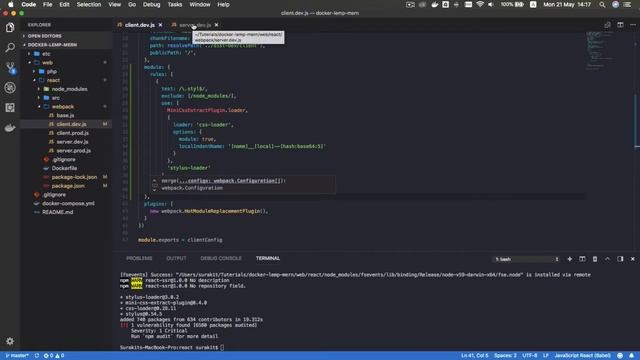The height and width of the screenshot is (360, 640).
Task: Open README.md in the explorer
Action: (58, 212)
